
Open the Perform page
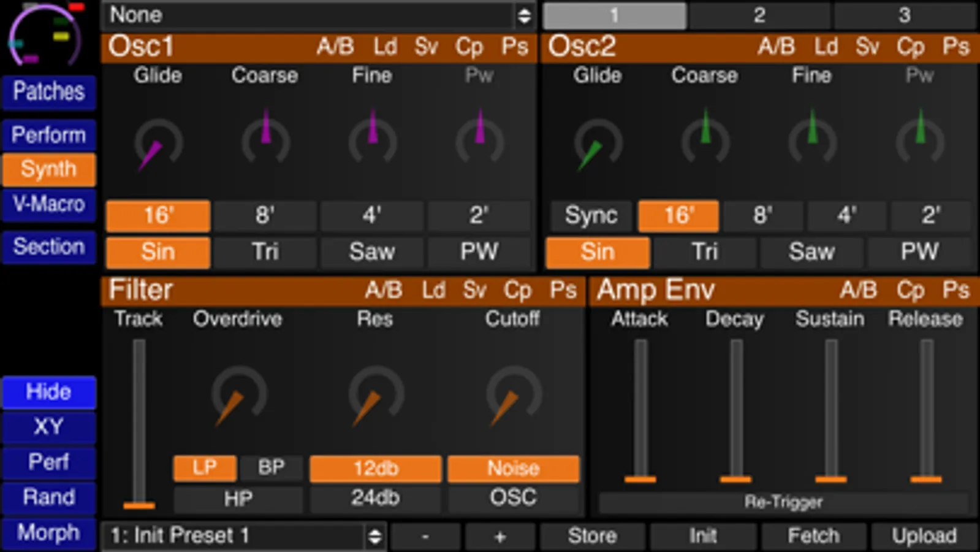pos(49,135)
